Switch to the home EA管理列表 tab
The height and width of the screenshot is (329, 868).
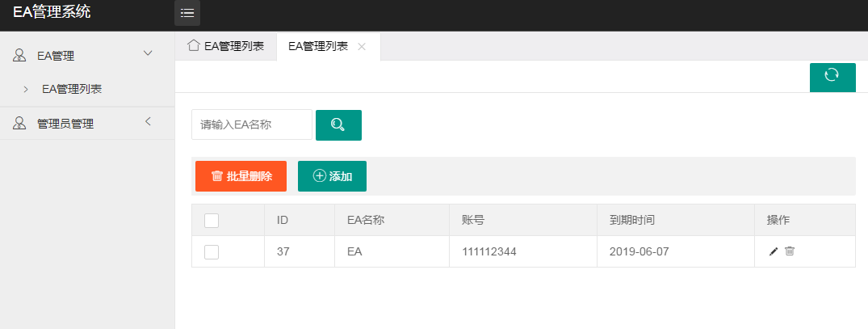point(226,46)
